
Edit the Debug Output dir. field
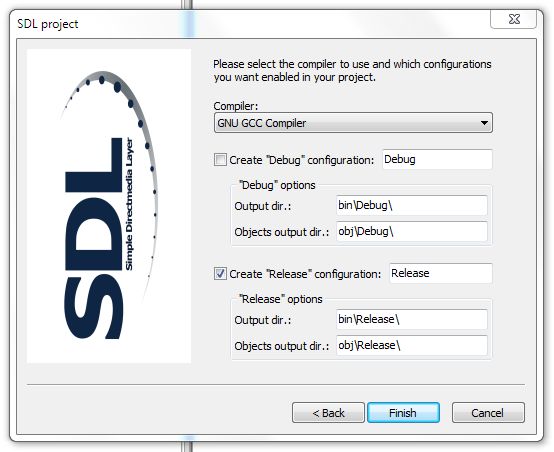[x=412, y=205]
